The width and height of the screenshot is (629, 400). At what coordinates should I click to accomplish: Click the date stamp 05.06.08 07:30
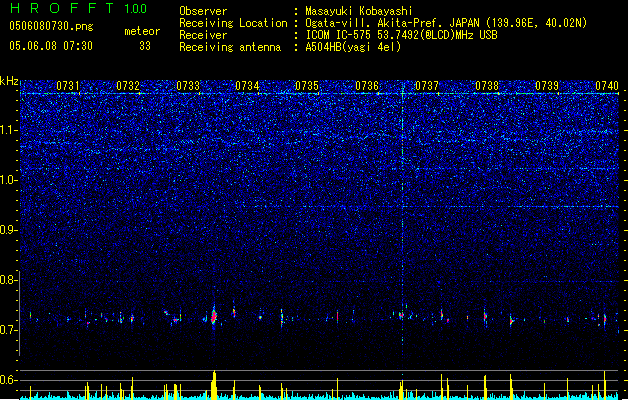pos(51,46)
